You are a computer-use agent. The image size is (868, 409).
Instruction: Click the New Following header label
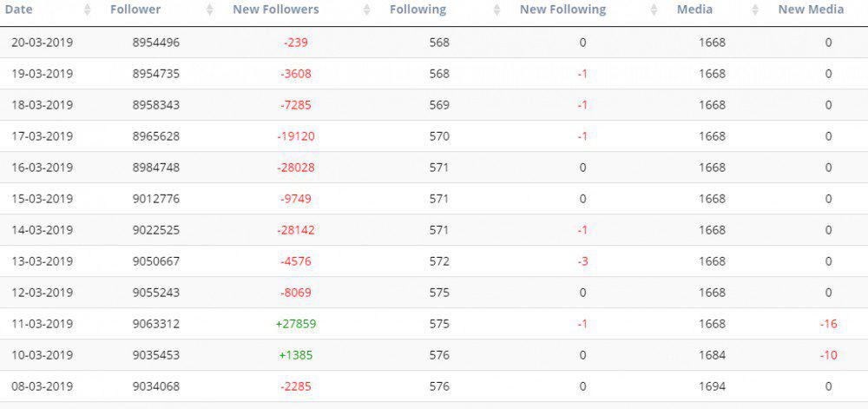562,10
